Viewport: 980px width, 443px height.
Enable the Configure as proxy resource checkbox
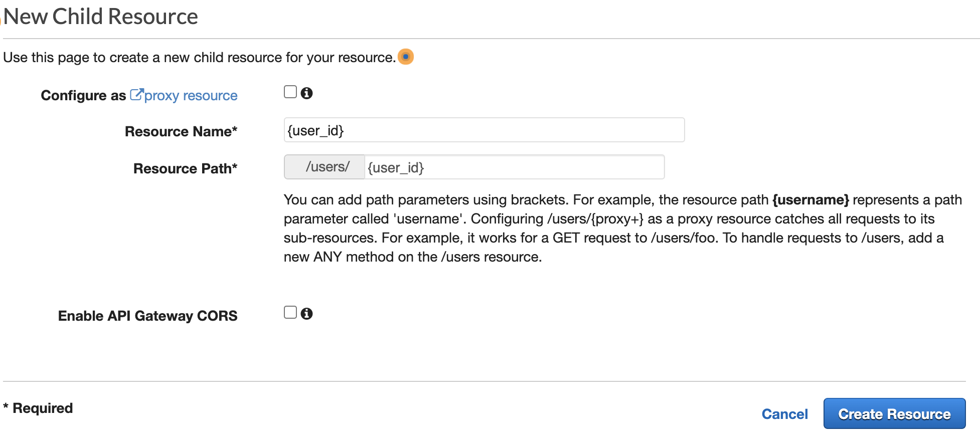[x=290, y=92]
